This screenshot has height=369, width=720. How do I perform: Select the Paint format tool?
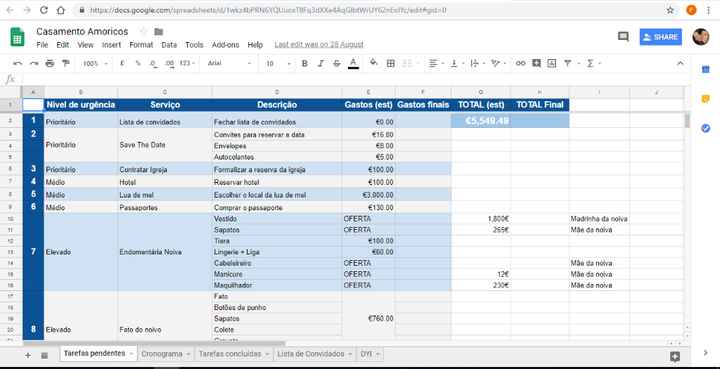pos(66,63)
